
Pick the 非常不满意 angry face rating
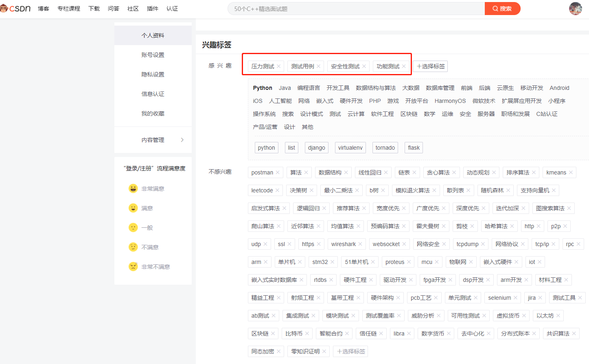tap(133, 267)
